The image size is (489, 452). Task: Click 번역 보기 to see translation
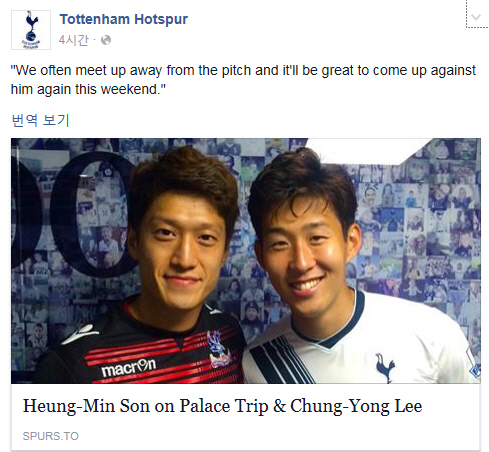(x=40, y=120)
